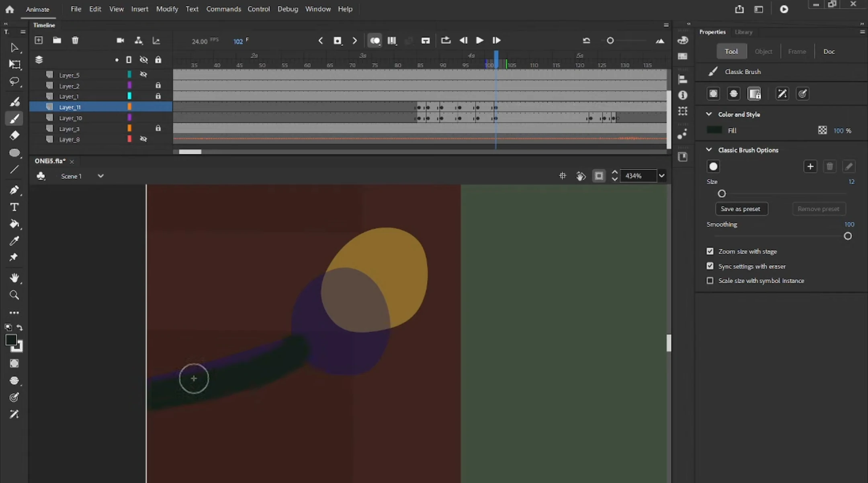Select the Eyedropper tool
This screenshot has width=868, height=483.
tap(14, 241)
